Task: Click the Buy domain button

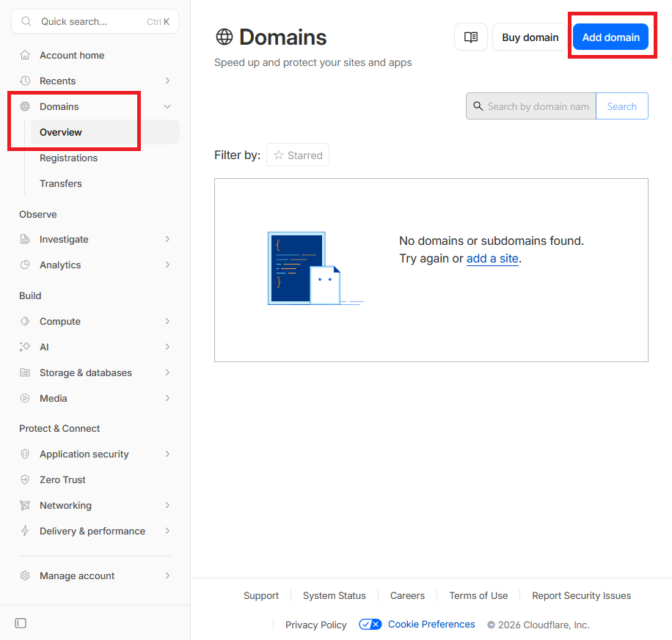Action: 530,37
